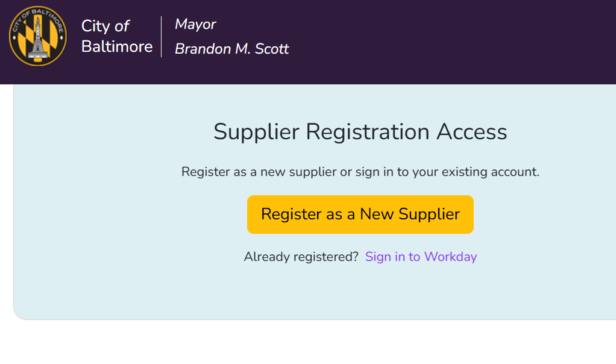Open Sign in to Workday
Image resolution: width=616 pixels, height=364 pixels.
point(420,257)
